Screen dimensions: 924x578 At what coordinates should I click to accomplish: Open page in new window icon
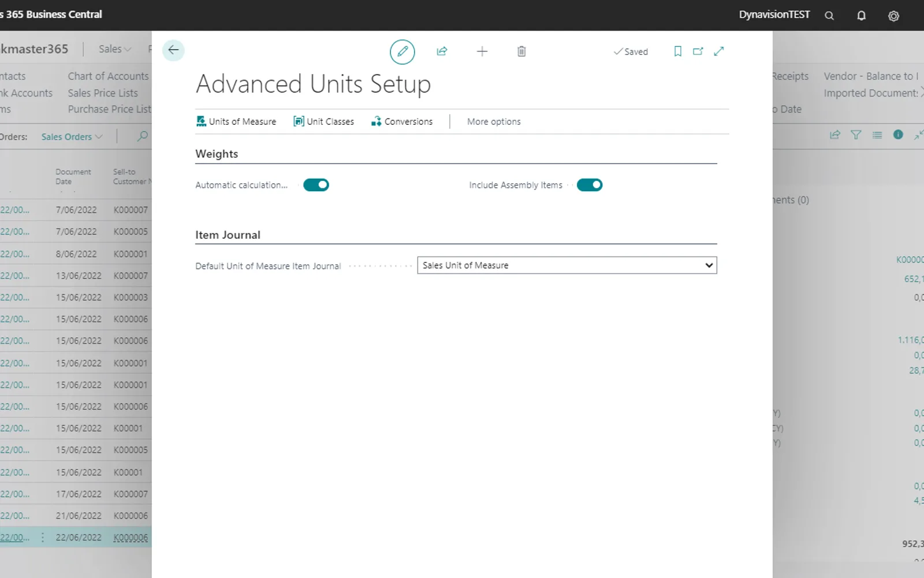click(698, 51)
